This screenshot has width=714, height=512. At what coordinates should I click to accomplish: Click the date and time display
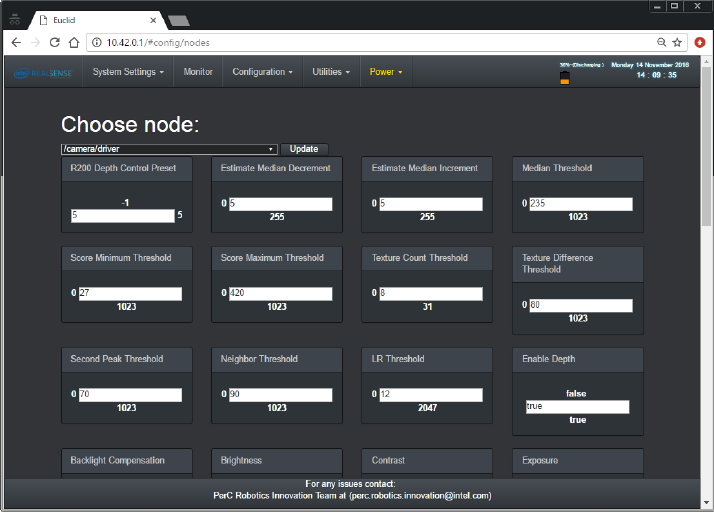(x=650, y=70)
